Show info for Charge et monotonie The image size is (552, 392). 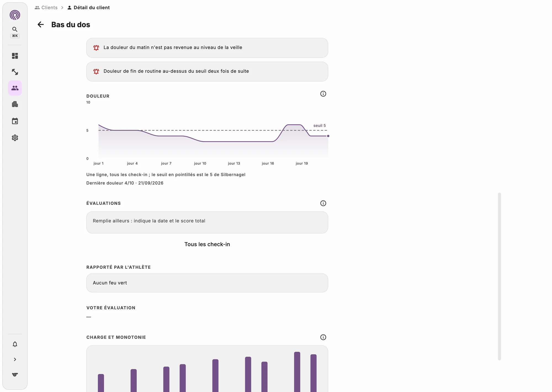pos(323,337)
